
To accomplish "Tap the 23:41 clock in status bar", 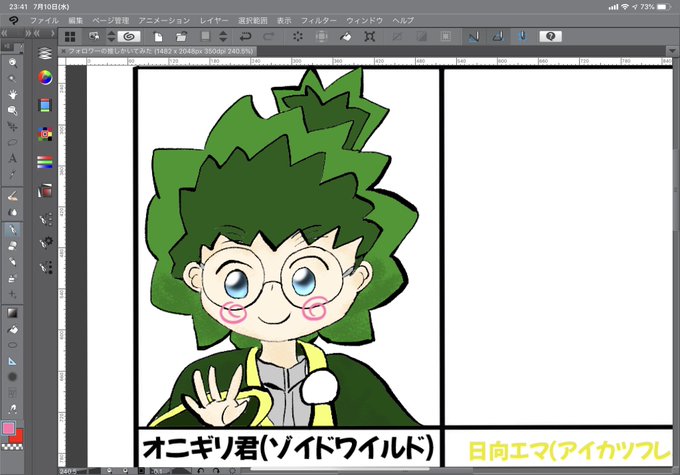I will coord(18,7).
